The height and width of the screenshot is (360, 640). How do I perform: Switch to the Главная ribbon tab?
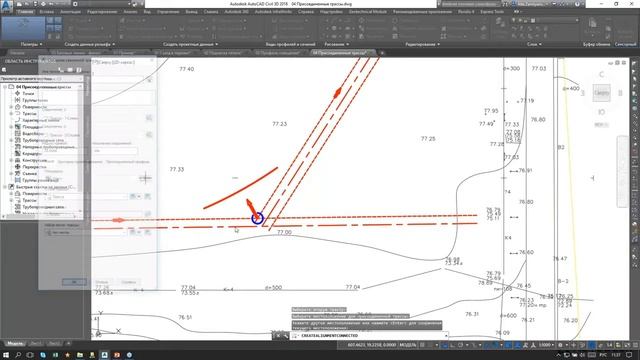coord(25,12)
